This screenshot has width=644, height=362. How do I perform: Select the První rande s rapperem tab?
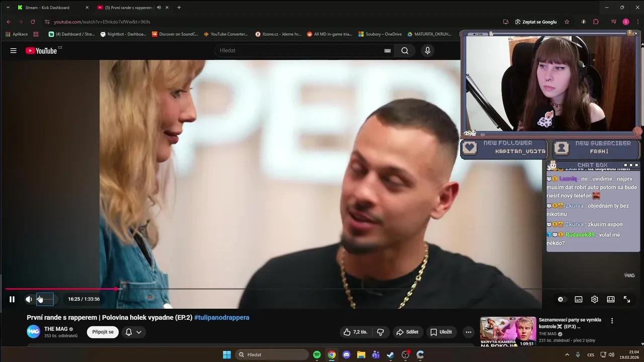pyautogui.click(x=128, y=8)
